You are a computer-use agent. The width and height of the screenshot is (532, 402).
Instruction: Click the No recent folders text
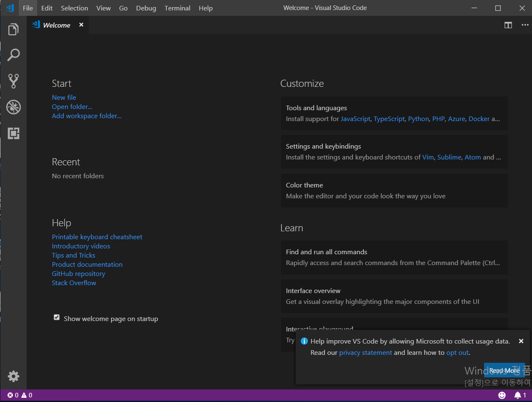point(78,176)
